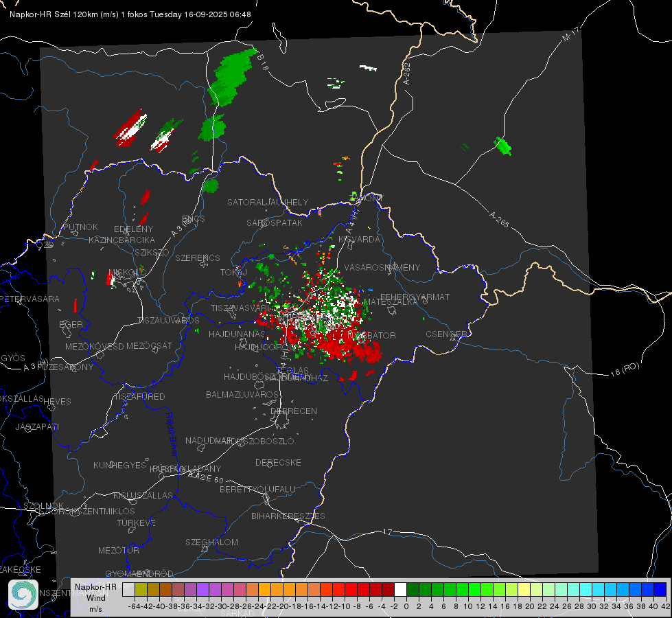
Task: Click the TISZAFÜRED town label
Action: 139,397
